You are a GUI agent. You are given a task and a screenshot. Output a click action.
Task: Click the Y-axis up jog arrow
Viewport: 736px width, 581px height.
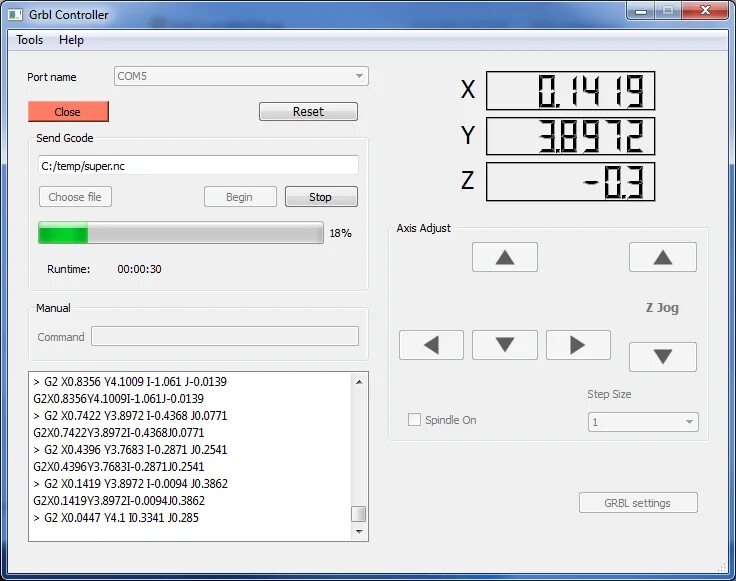(x=505, y=257)
